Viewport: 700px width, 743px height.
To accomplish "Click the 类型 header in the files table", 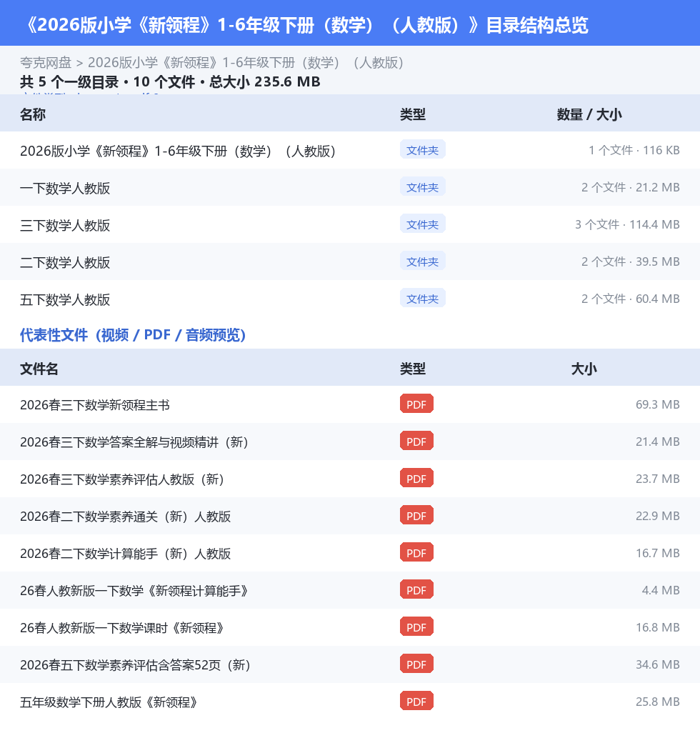I will coord(413,369).
